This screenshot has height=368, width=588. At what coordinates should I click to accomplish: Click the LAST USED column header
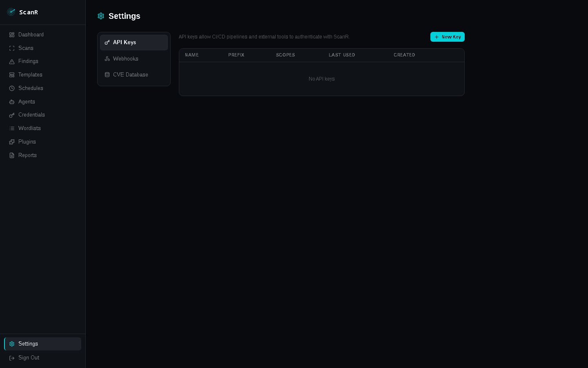342,55
